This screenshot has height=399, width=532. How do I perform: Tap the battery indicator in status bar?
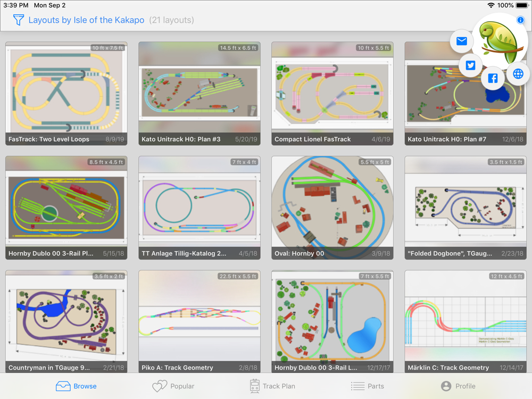[522, 5]
